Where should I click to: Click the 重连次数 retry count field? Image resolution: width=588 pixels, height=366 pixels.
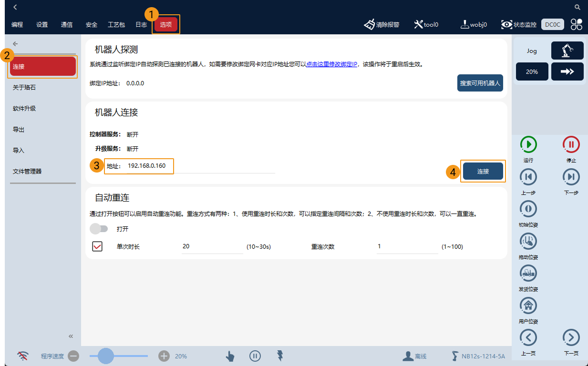407,247
